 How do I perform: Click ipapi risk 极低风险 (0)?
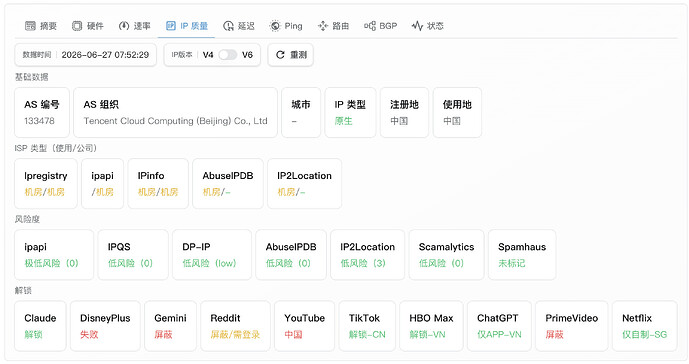[x=51, y=263]
